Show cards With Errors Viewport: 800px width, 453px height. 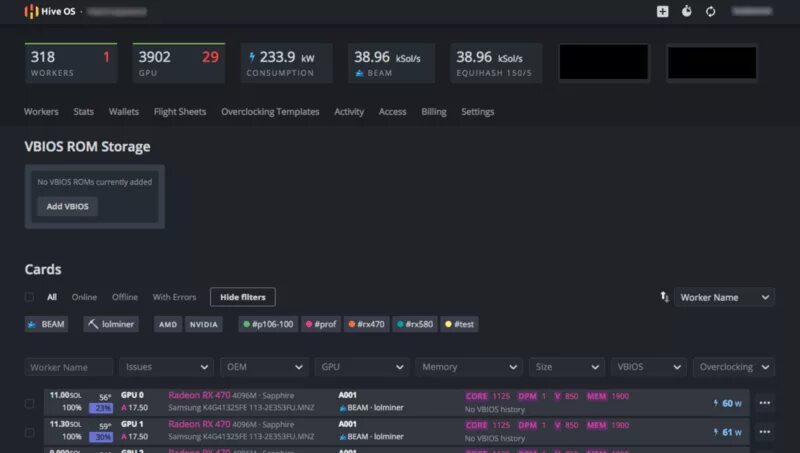174,297
